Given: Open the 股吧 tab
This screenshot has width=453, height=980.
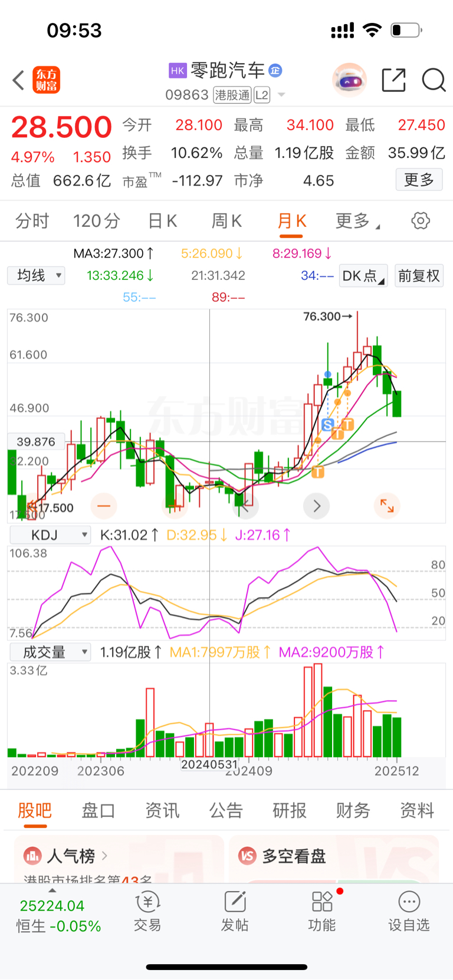Looking at the screenshot, I should point(35,810).
